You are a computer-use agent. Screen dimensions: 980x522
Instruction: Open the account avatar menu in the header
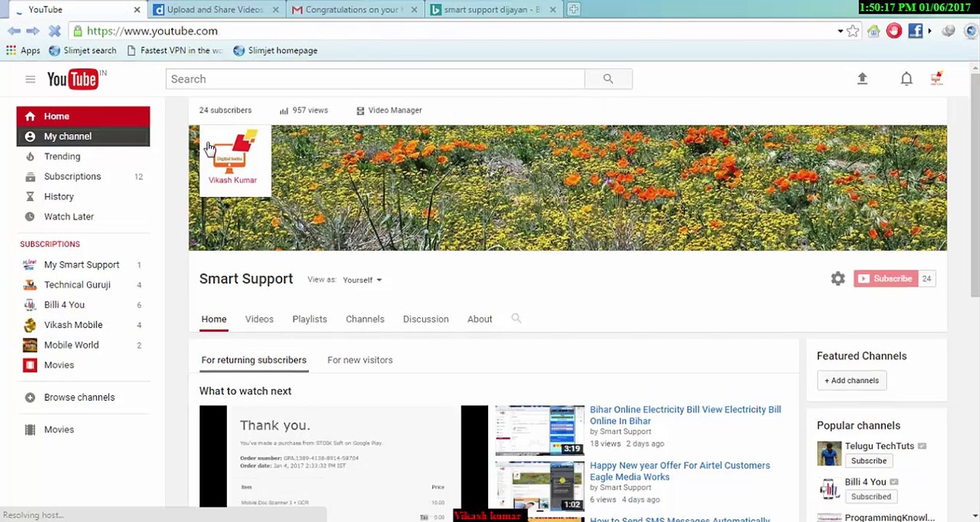point(936,78)
